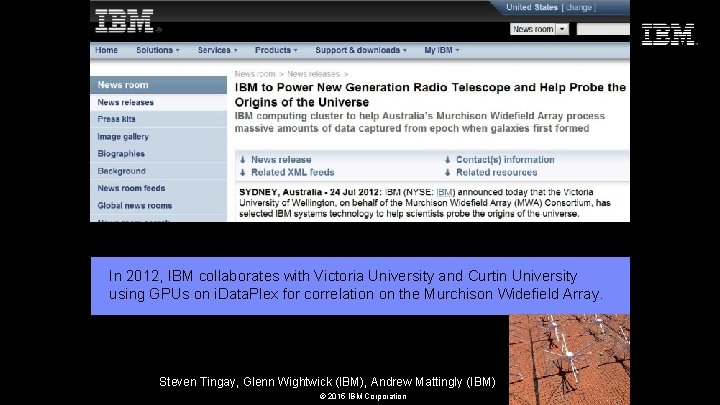
Task: Expand the My IBM menu
Action: coord(441,50)
